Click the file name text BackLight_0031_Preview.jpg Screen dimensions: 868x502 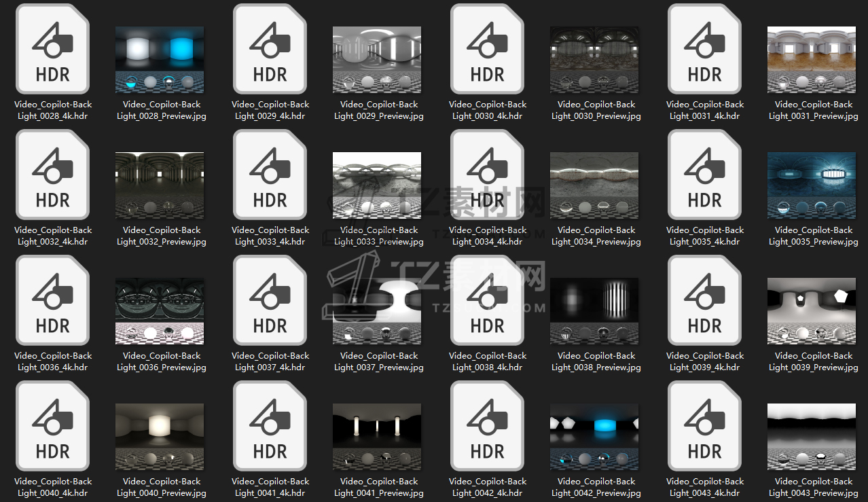(814, 110)
